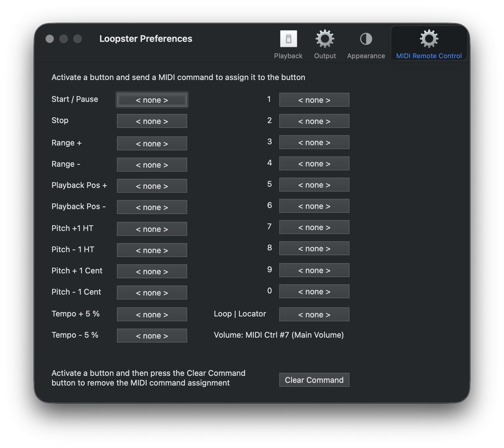The width and height of the screenshot is (504, 448).
Task: Activate the Tempo - 5 % assignment button
Action: click(x=152, y=336)
